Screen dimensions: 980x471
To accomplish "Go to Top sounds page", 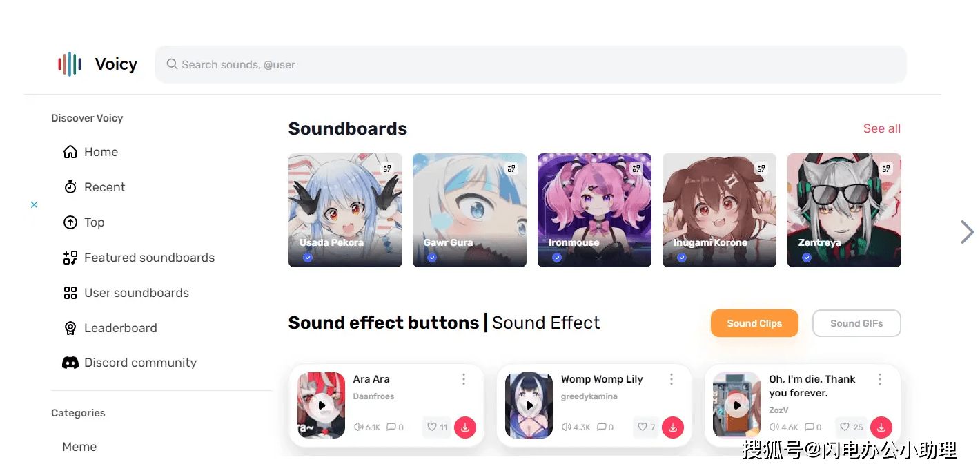I will coord(84,222).
